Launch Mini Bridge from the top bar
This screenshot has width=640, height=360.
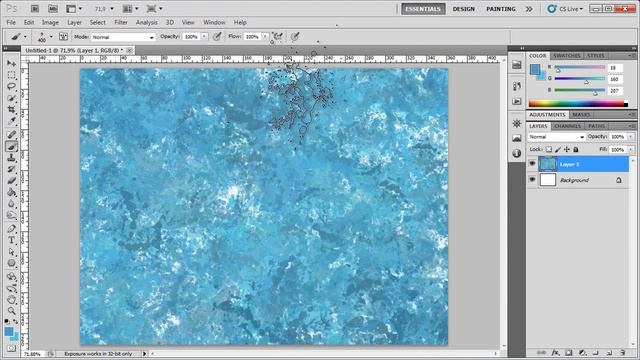(x=53, y=8)
